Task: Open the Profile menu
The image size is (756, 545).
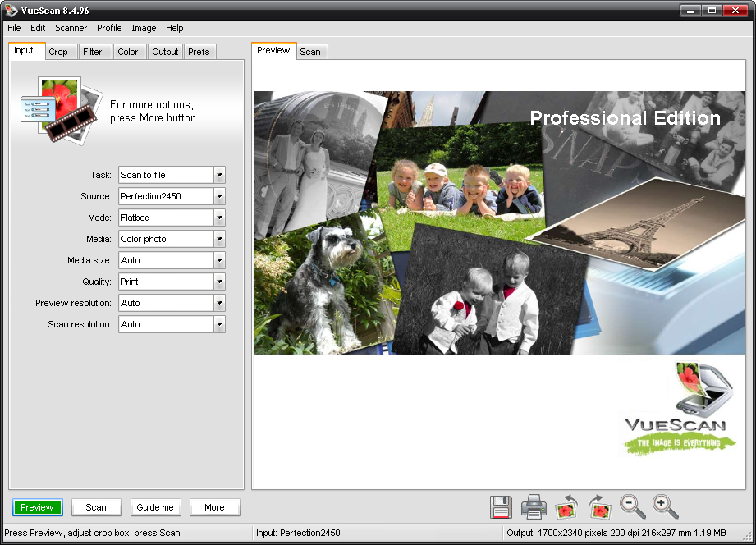Action: click(x=109, y=28)
